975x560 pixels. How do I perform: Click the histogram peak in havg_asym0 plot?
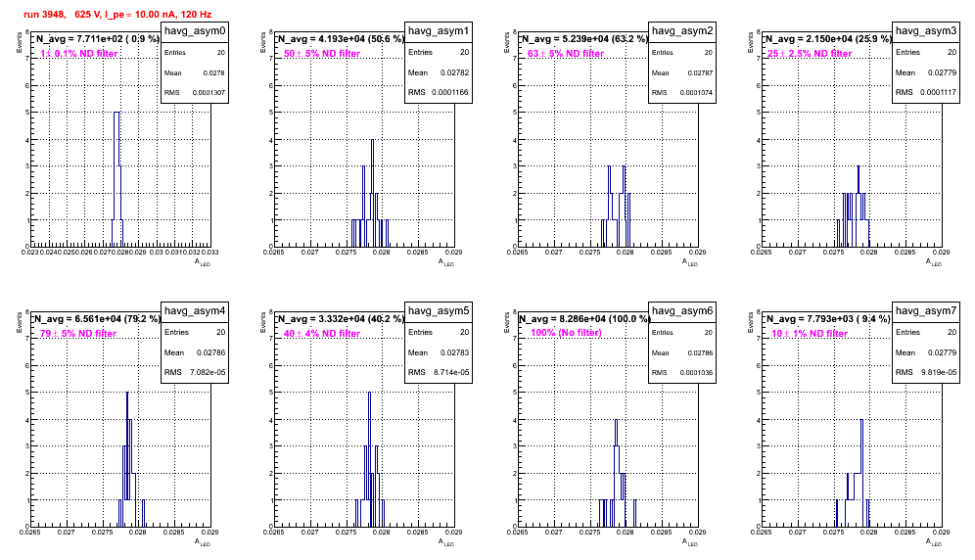(116, 113)
